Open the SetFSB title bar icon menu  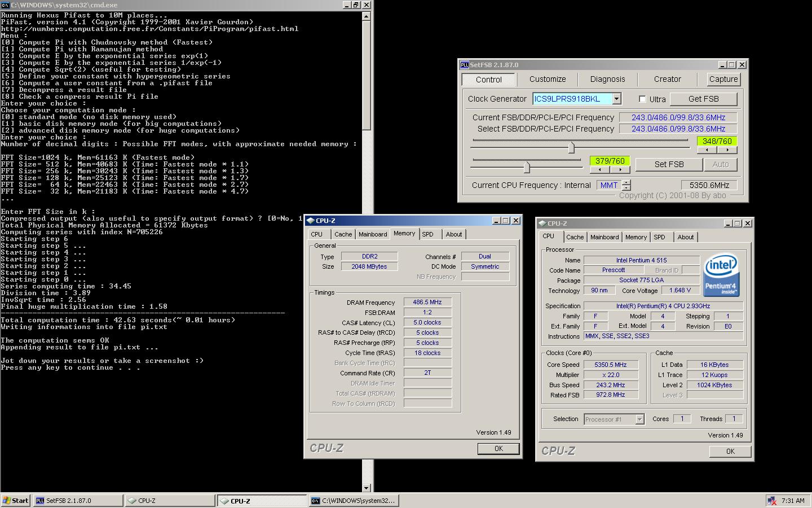pyautogui.click(x=464, y=65)
